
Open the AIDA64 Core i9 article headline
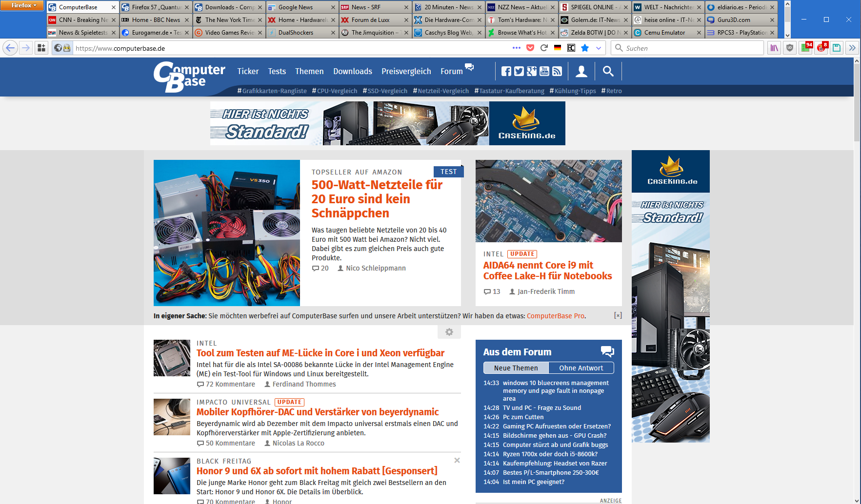(x=547, y=271)
